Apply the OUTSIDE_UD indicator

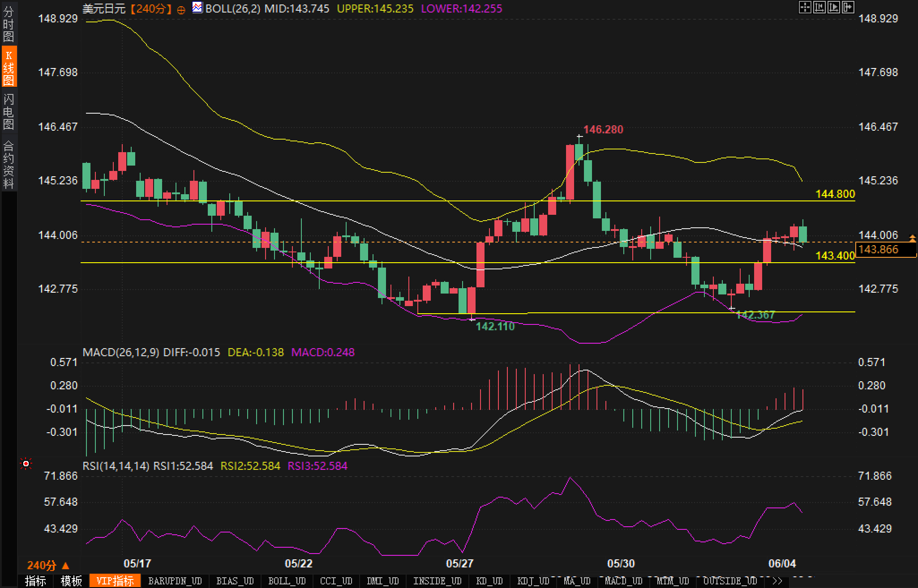(x=730, y=581)
